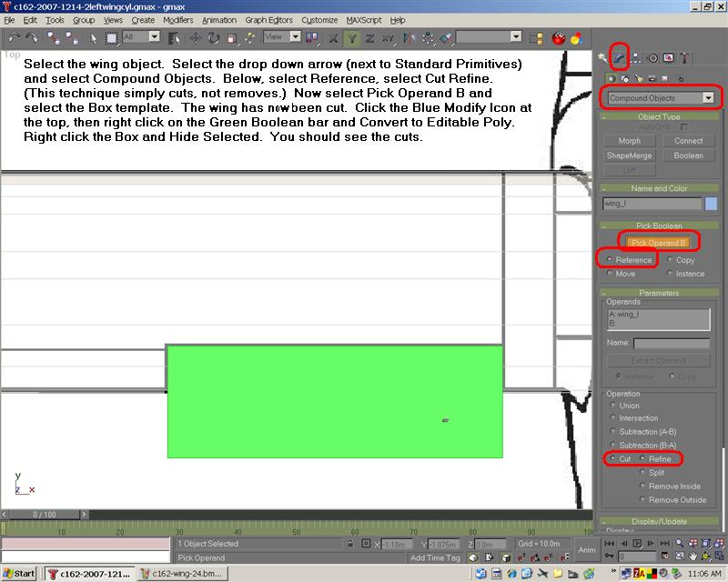Activate Select and Move tool
This screenshot has height=582, width=728.
195,38
